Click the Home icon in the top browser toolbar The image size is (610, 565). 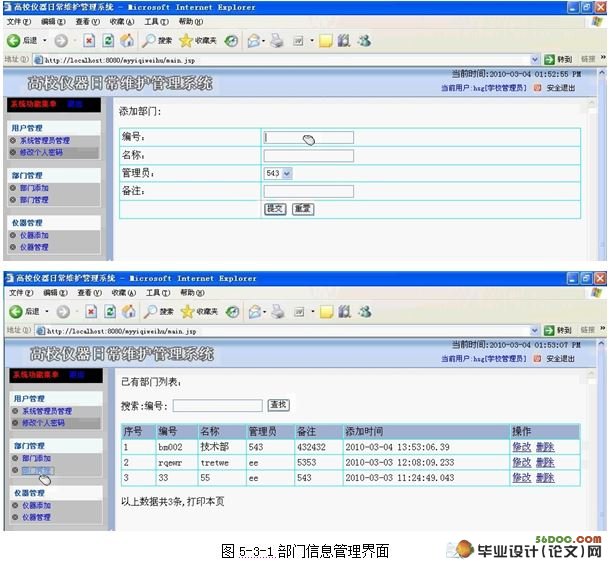(127, 41)
